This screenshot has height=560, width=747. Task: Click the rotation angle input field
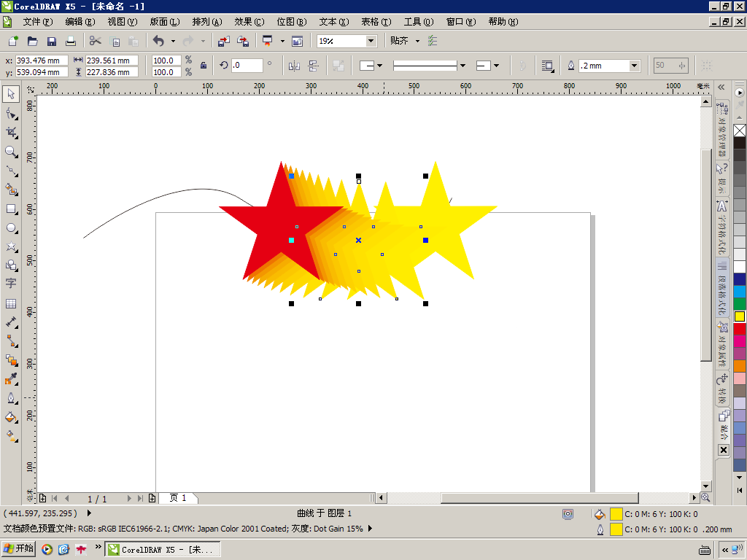247,65
